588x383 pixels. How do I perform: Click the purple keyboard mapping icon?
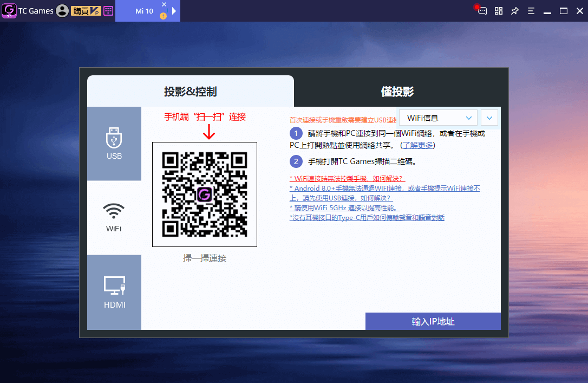click(108, 11)
